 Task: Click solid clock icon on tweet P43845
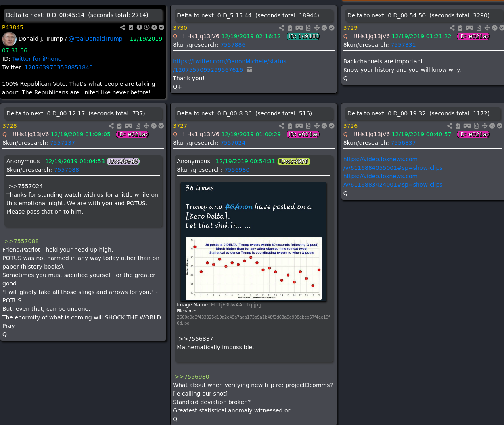click(x=139, y=27)
